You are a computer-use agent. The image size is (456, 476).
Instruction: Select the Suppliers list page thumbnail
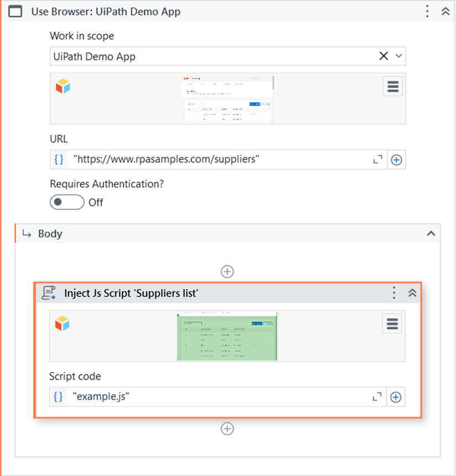coord(227,335)
